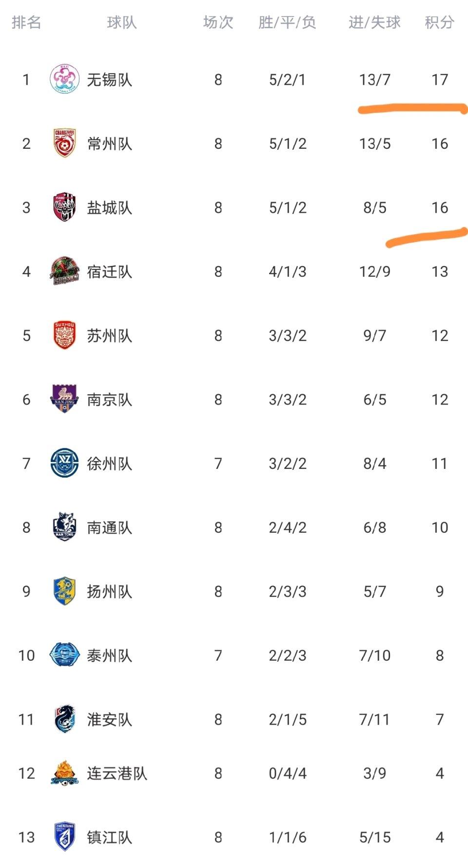Select 徐州队 record 3/2/2 cell

[288, 463]
